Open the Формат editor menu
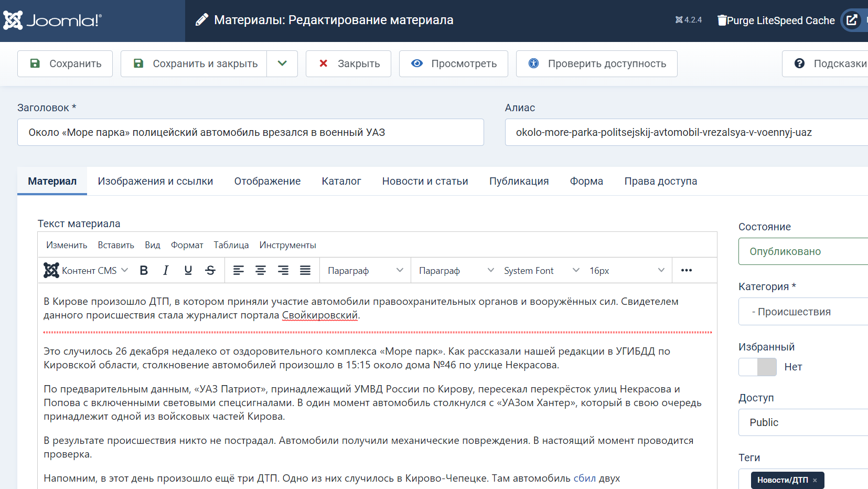 187,245
